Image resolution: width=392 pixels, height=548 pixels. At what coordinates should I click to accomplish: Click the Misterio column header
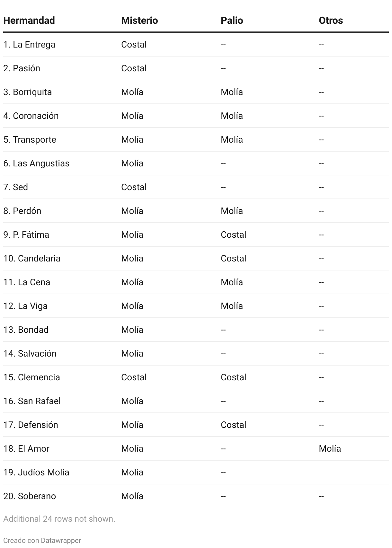[139, 21]
